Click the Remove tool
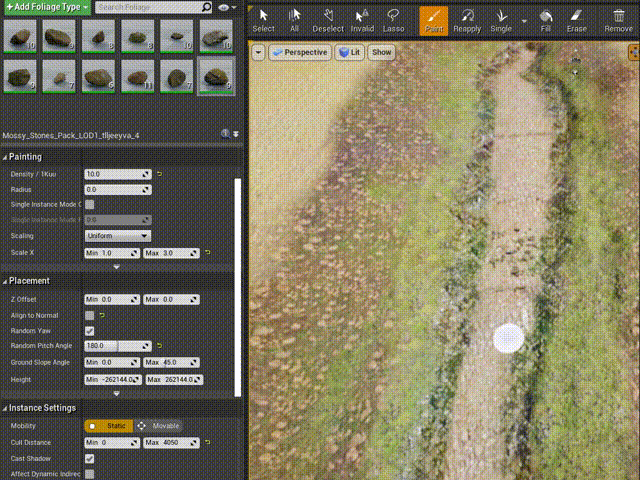Screen dimensions: 640x480 tap(618, 21)
